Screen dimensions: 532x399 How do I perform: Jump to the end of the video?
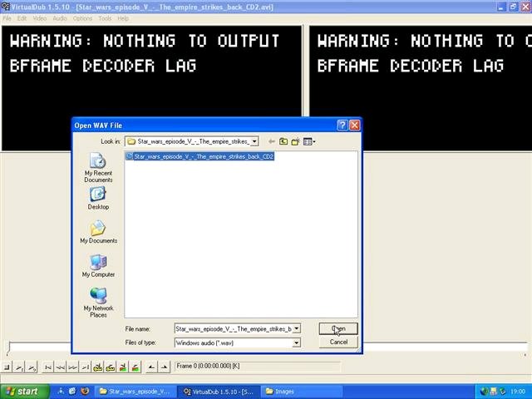click(x=85, y=367)
